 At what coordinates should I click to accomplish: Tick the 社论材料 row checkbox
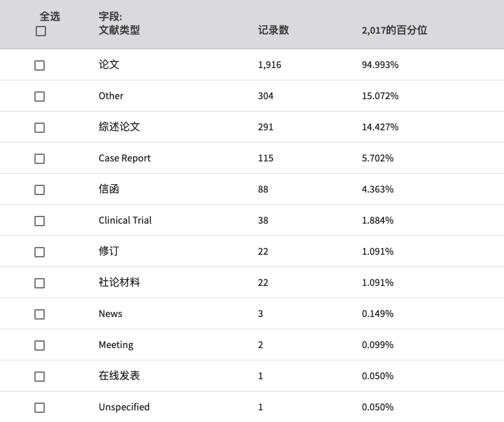point(40,283)
